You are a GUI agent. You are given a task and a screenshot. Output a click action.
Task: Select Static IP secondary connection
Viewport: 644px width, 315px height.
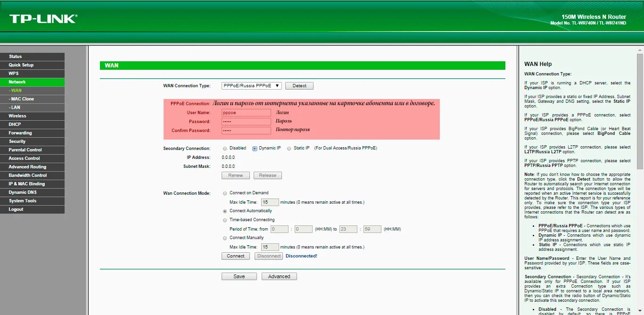(289, 149)
